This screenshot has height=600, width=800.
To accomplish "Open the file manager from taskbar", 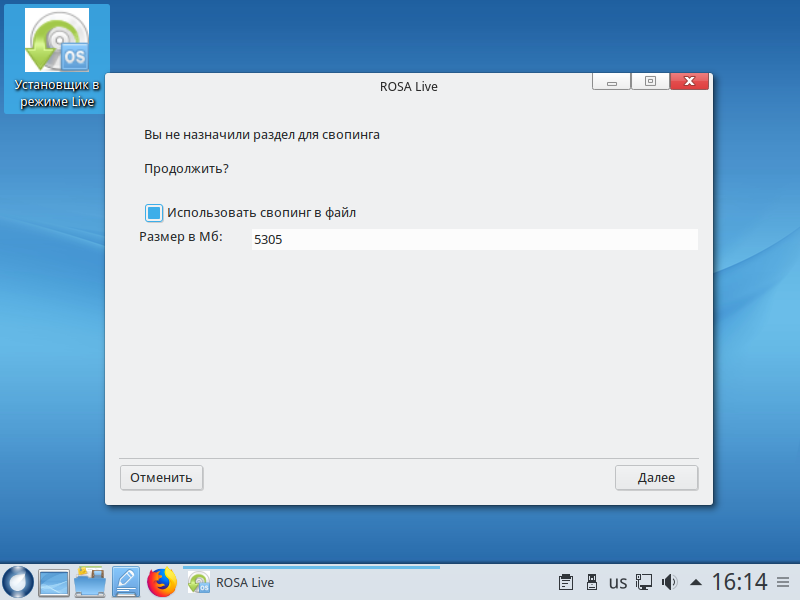I will point(90,582).
